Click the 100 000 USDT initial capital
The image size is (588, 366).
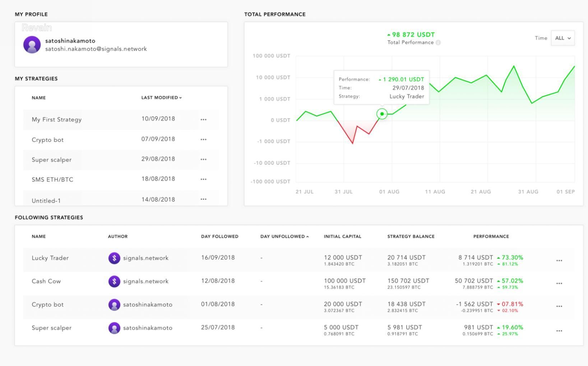(344, 281)
